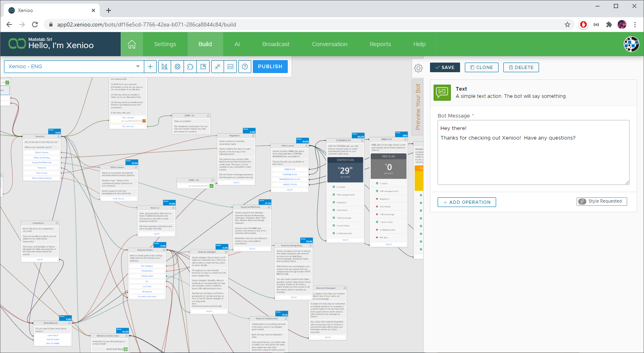The width and height of the screenshot is (644, 353).
Task: Open the Settings tab
Action: tap(165, 44)
